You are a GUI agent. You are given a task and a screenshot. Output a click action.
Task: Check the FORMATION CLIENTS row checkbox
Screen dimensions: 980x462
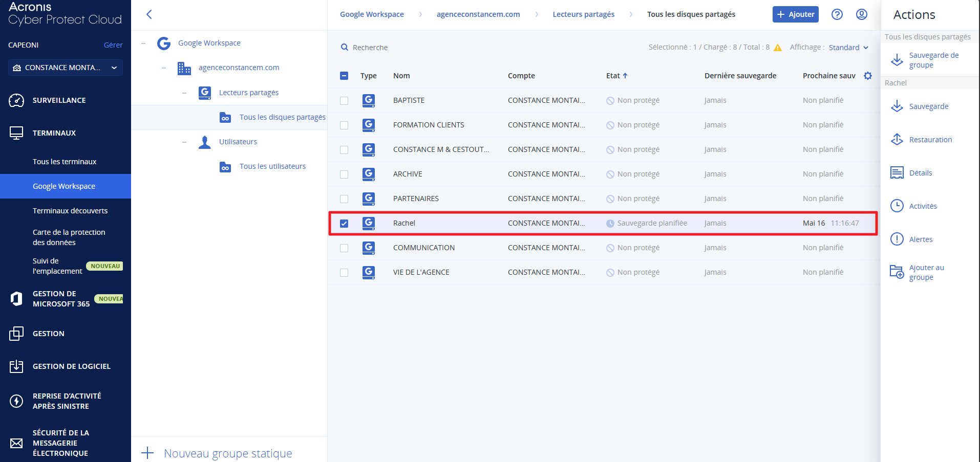point(344,125)
